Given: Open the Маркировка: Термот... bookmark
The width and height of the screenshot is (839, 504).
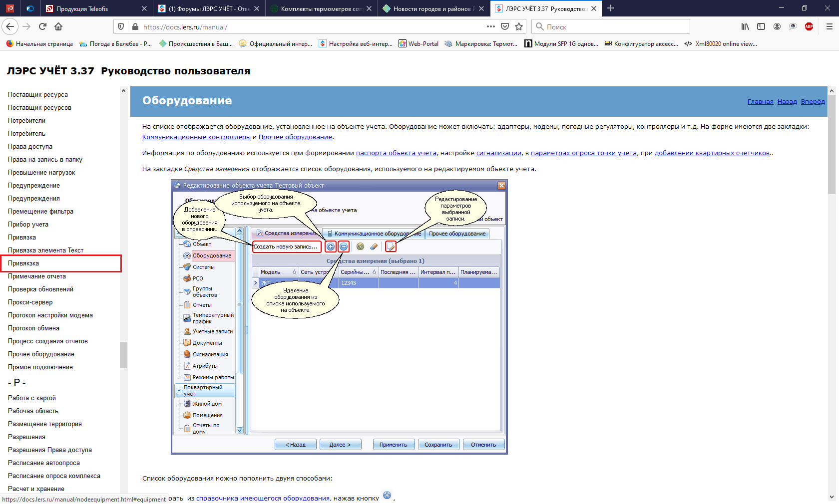Looking at the screenshot, I should tap(481, 43).
